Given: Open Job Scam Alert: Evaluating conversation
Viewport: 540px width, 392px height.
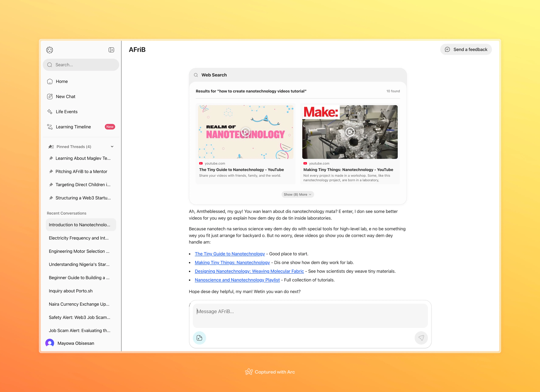Looking at the screenshot, I should pos(81,331).
